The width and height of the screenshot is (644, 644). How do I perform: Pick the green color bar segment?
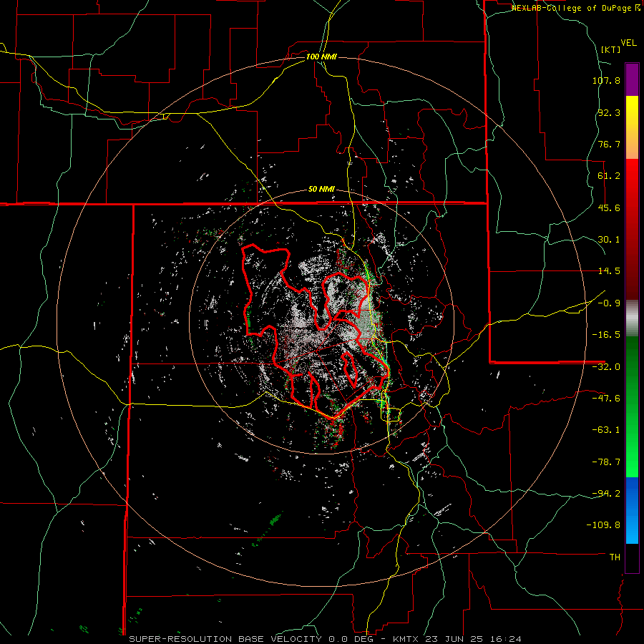(632, 406)
